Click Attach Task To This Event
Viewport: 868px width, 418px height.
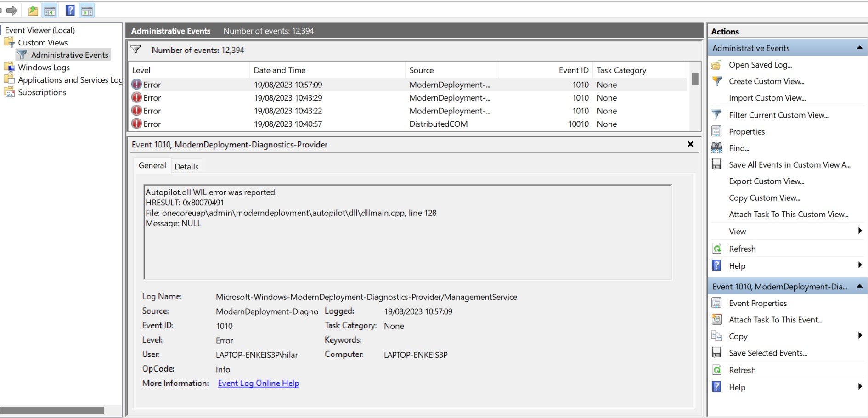point(775,319)
